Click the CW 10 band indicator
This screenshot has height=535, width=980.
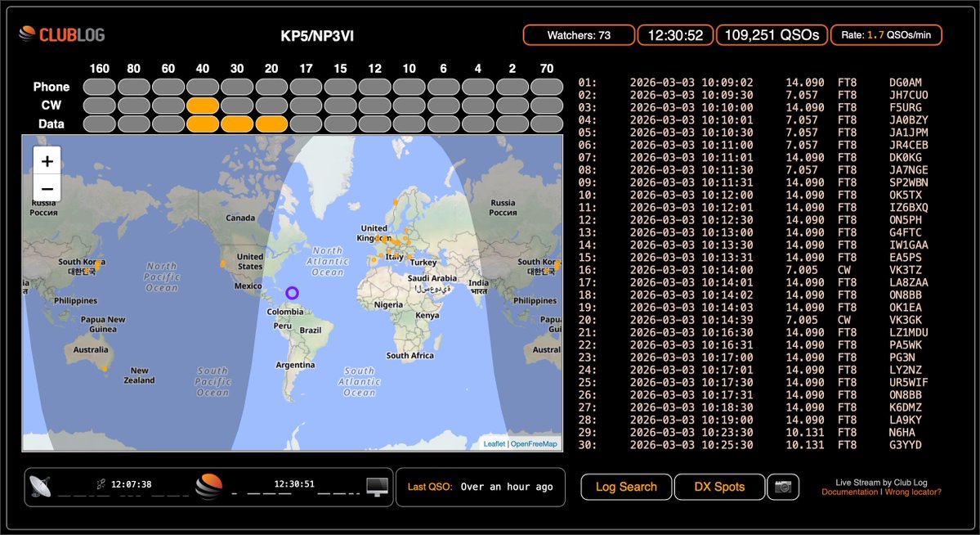pyautogui.click(x=409, y=106)
